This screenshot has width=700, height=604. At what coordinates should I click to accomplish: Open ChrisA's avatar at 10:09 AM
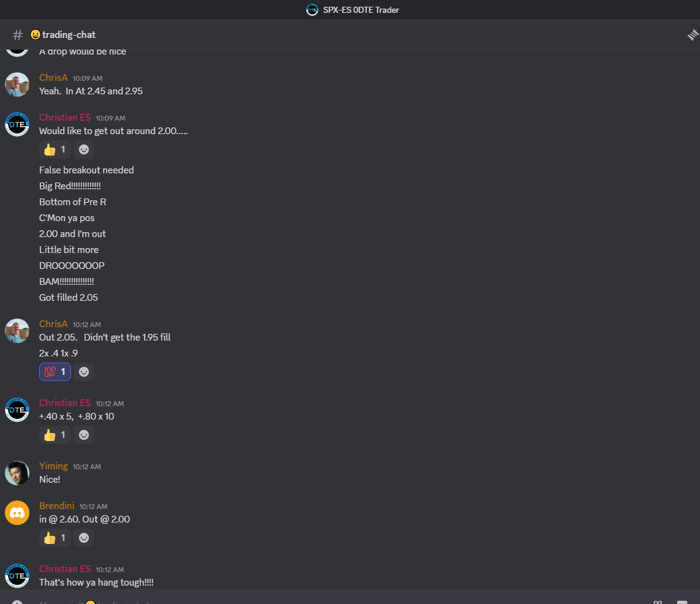point(17,85)
